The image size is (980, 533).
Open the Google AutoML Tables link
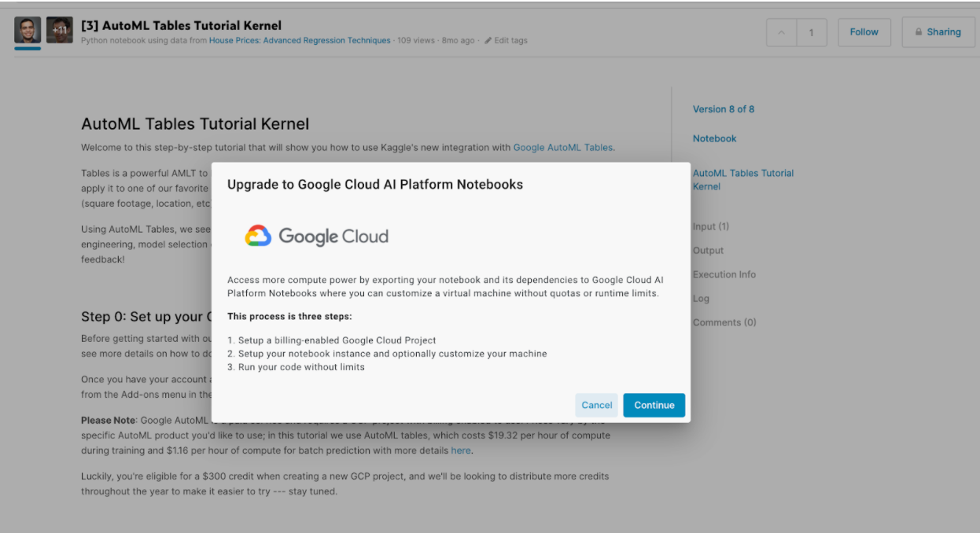tap(562, 147)
